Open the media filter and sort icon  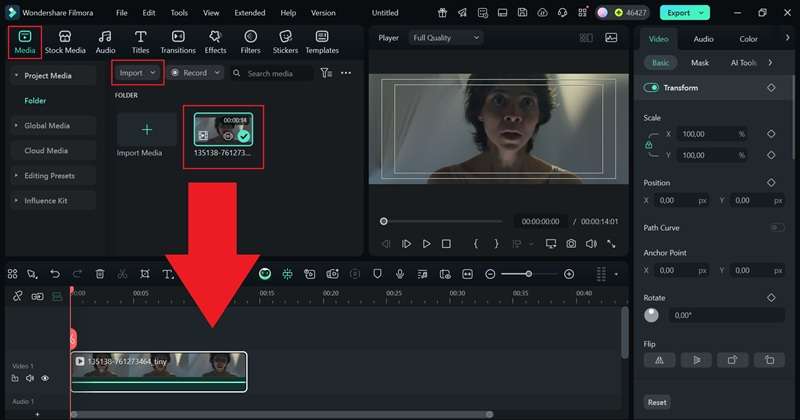326,73
